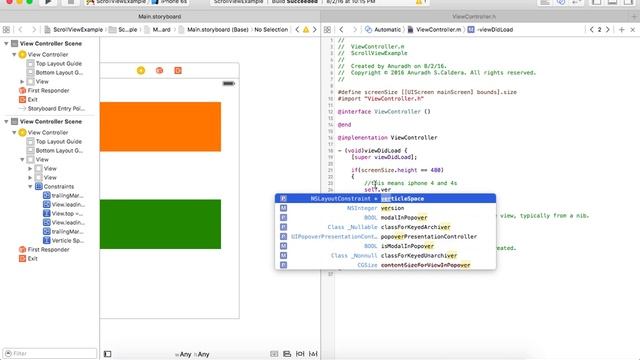Choose classForKeyedArchiver autocomplete suggestion
This screenshot has height=360, width=640.
[x=386, y=227]
